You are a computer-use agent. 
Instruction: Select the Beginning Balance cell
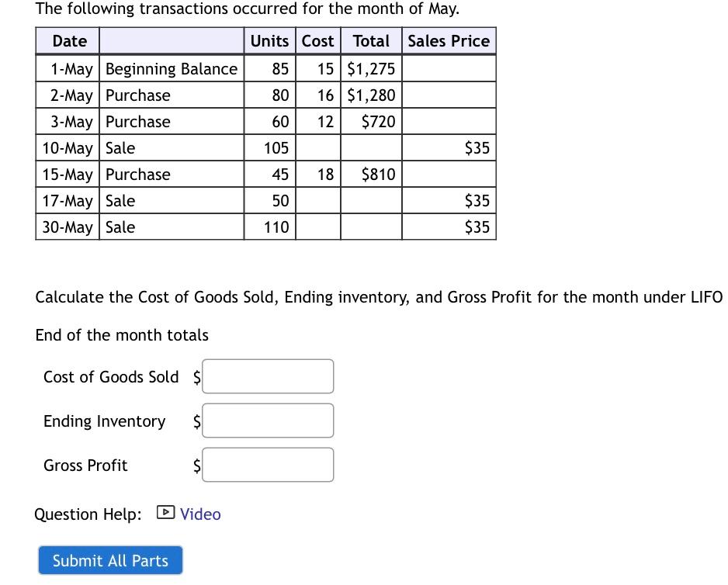click(172, 69)
